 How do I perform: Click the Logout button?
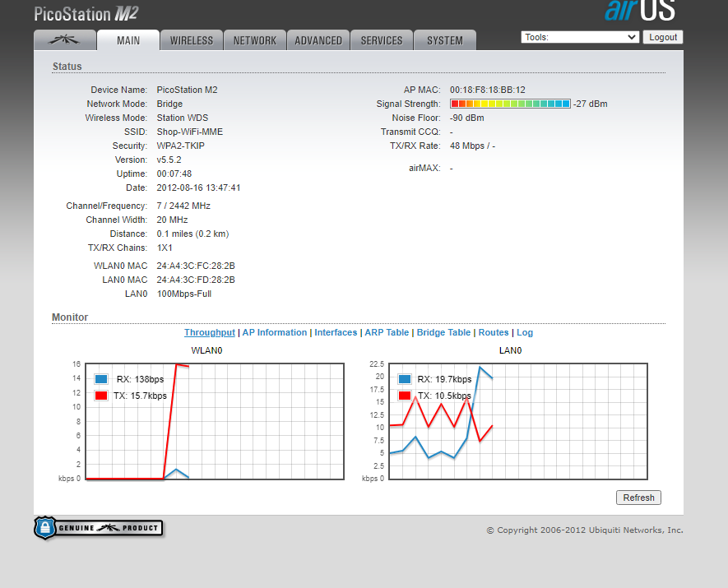662,37
